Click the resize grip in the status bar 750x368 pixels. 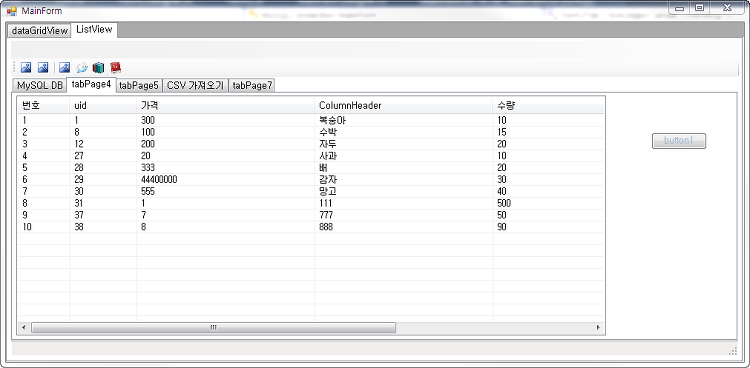pos(733,351)
